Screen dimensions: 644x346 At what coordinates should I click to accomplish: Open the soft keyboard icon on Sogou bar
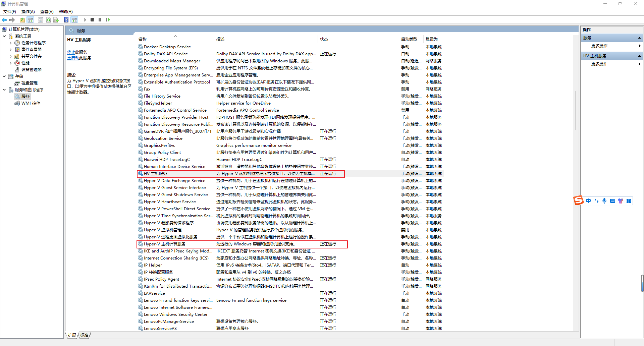[612, 201]
